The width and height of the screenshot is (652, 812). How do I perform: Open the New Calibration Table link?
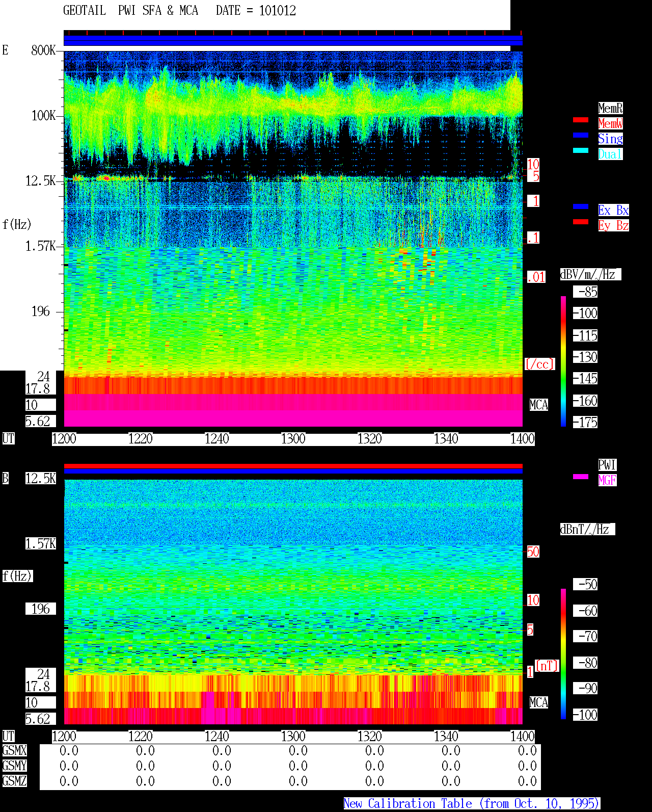coord(472,804)
